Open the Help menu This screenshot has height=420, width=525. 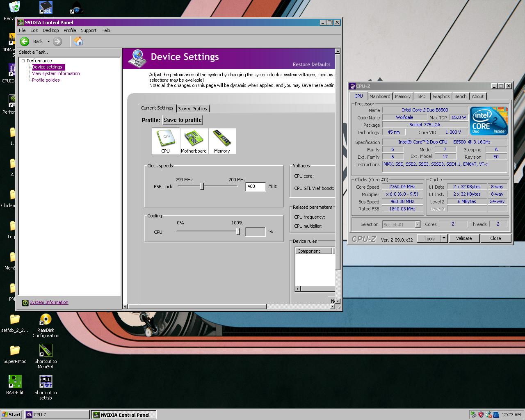click(x=106, y=30)
